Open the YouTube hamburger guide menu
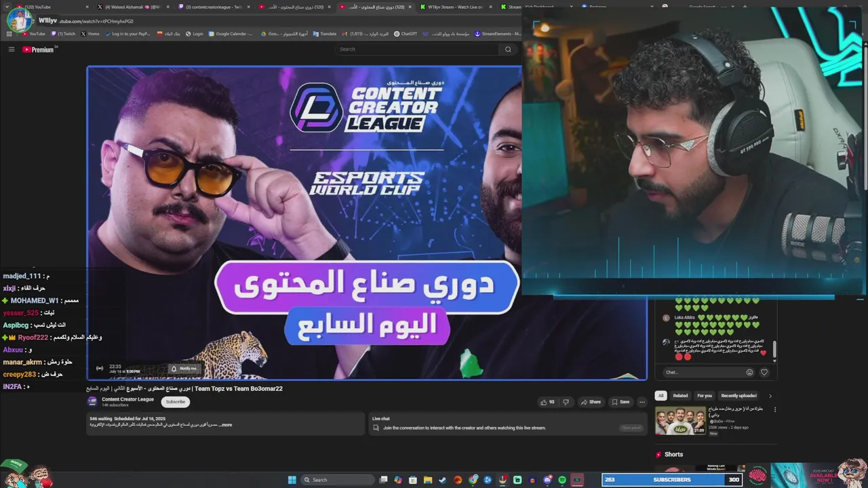This screenshot has width=868, height=488. coord(12,49)
